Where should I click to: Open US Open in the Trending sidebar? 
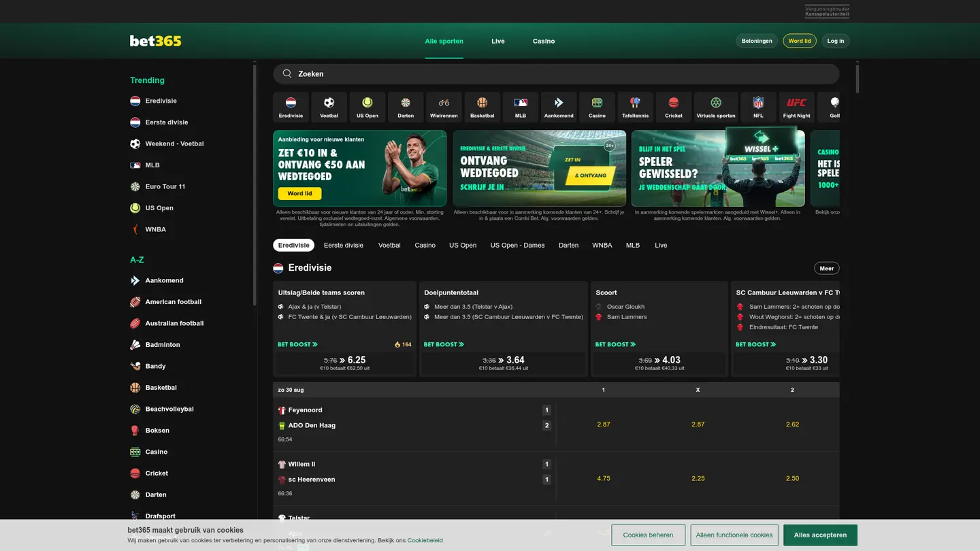coord(152,208)
